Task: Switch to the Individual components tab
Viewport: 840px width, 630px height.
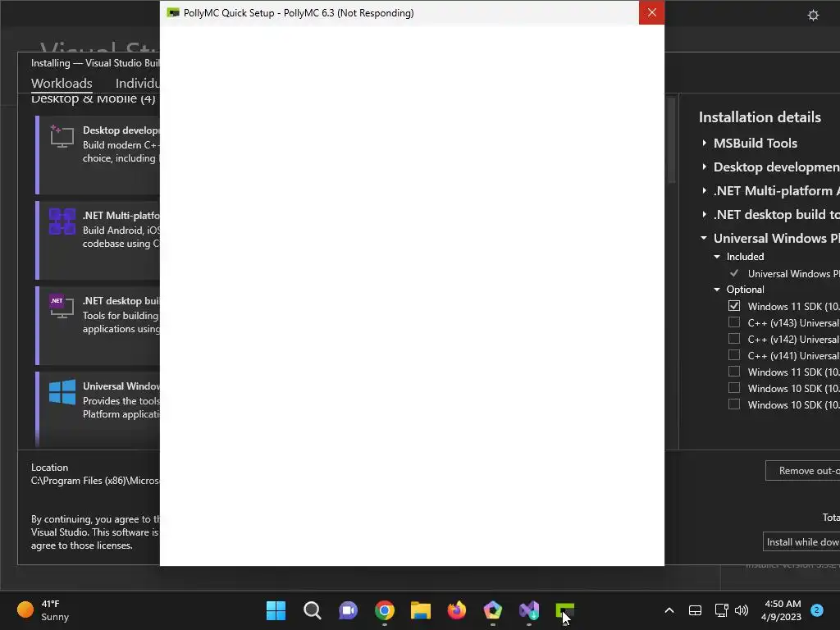Action: [138, 84]
